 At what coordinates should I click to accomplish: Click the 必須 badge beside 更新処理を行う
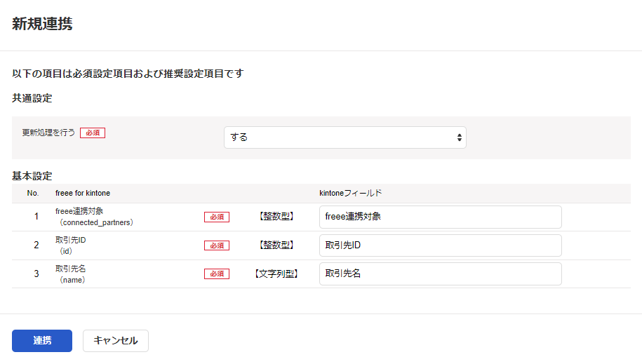[93, 133]
